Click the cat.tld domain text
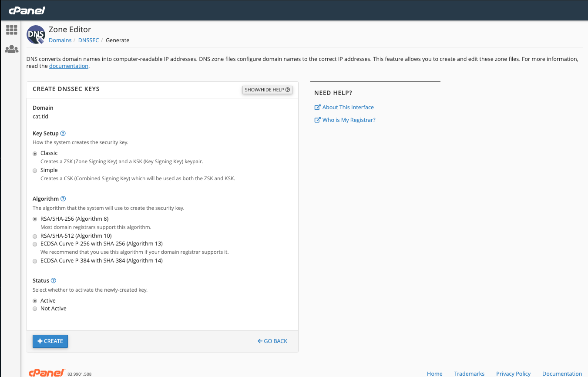The height and width of the screenshot is (377, 588). coord(40,116)
